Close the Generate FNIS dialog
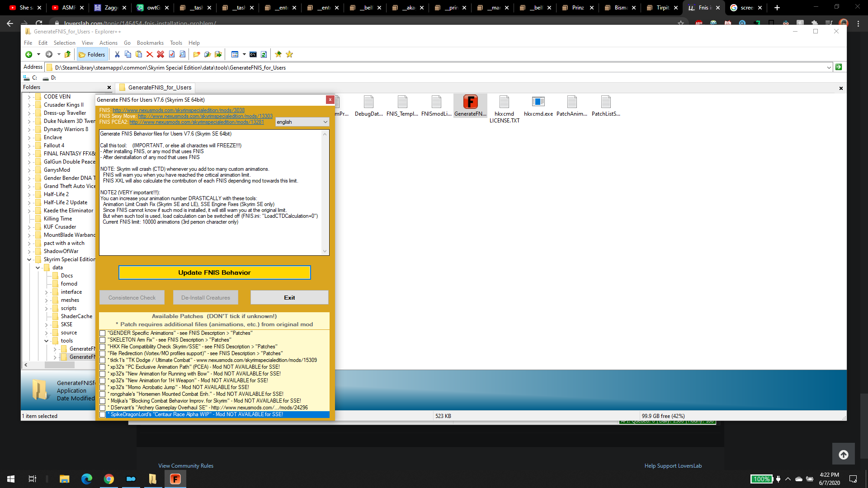 (x=330, y=99)
